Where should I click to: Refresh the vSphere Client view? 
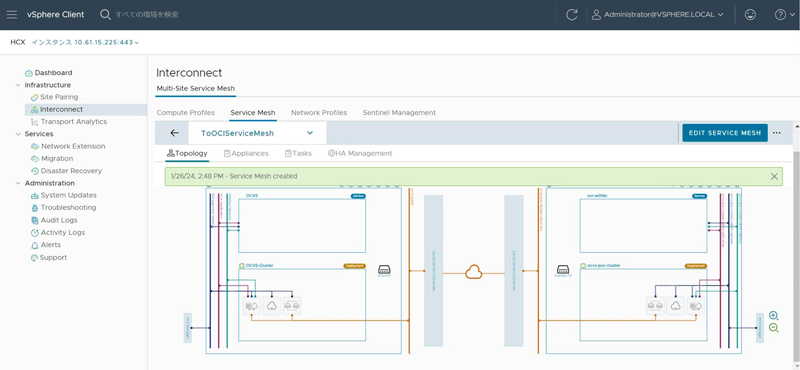pos(572,15)
